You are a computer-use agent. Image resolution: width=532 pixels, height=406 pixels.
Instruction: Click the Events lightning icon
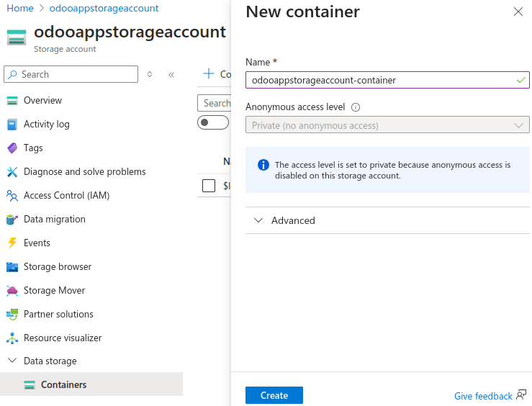point(12,243)
